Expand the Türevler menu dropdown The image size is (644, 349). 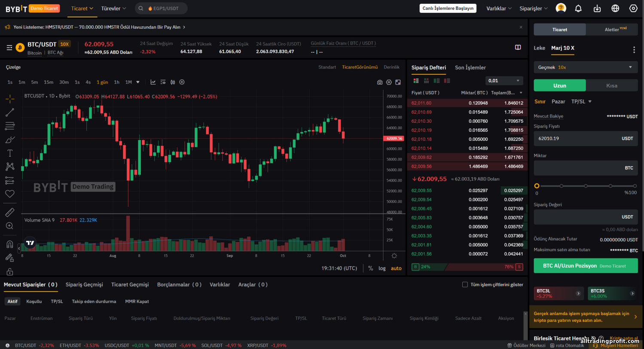113,8
